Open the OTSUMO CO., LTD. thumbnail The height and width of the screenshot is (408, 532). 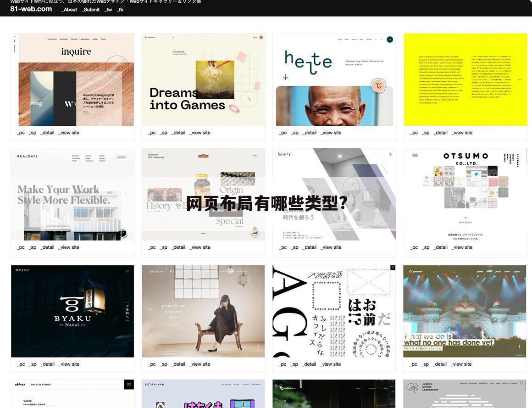pyautogui.click(x=465, y=194)
